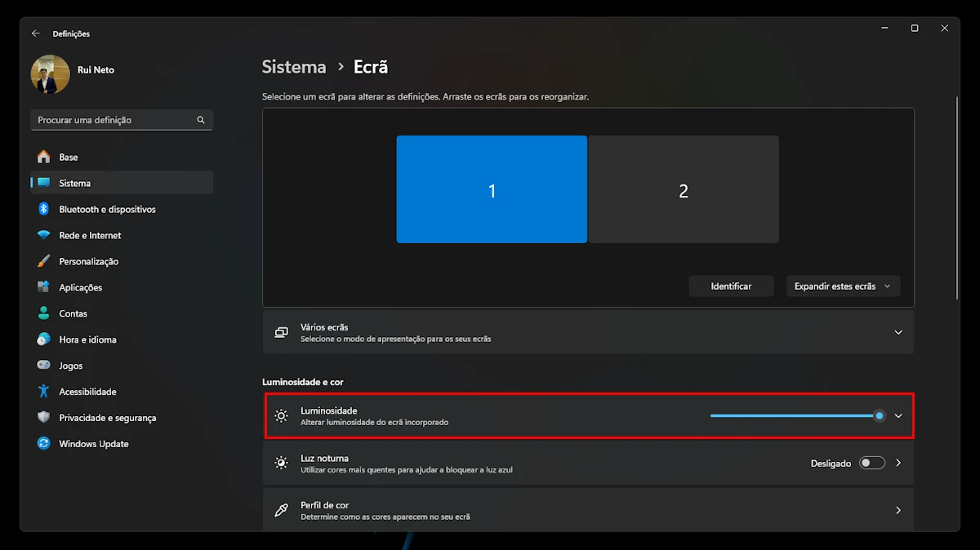Click the Luminosidade brightness slider handle
The height and width of the screenshot is (550, 980).
(x=879, y=415)
